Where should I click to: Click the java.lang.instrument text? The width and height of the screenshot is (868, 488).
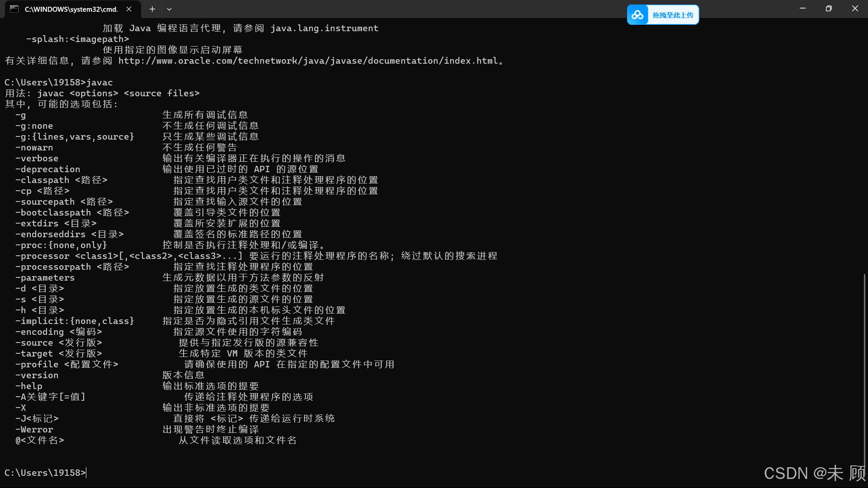tap(324, 28)
